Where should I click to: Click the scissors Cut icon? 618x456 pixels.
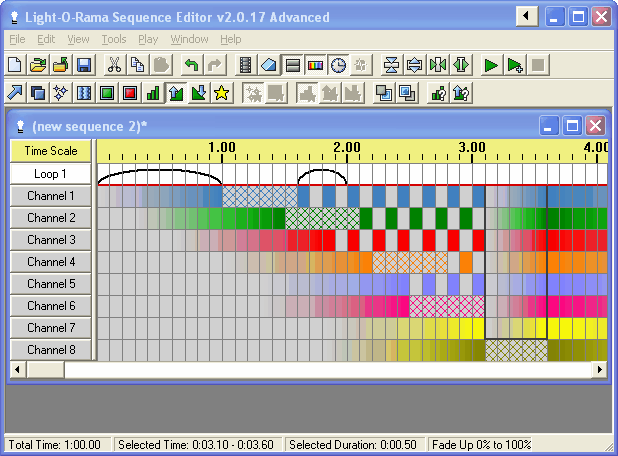click(x=114, y=65)
